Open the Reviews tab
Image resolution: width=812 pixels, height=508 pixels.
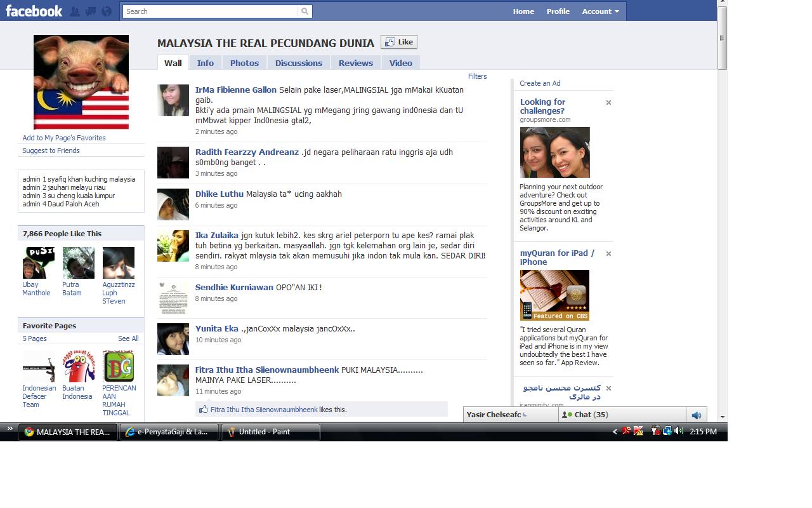point(356,63)
